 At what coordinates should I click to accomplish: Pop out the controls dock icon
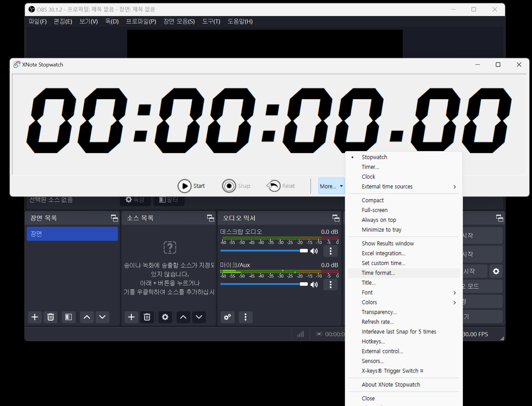click(500, 218)
